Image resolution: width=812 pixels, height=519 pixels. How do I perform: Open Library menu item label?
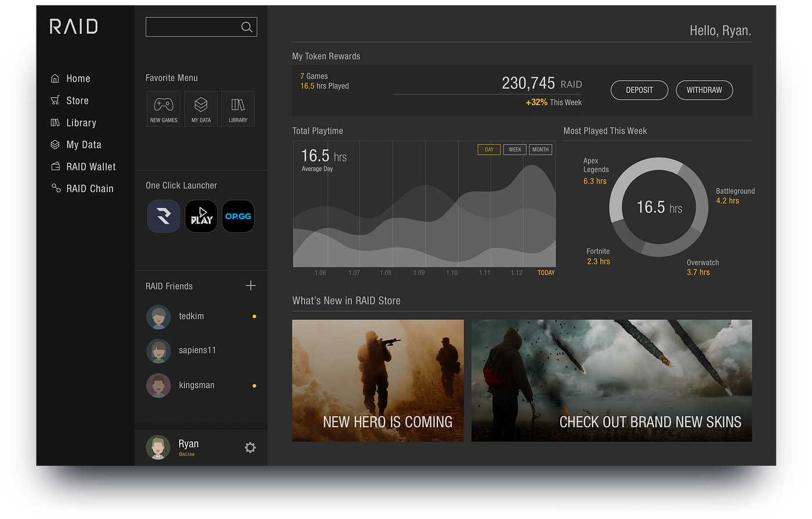[x=81, y=122]
